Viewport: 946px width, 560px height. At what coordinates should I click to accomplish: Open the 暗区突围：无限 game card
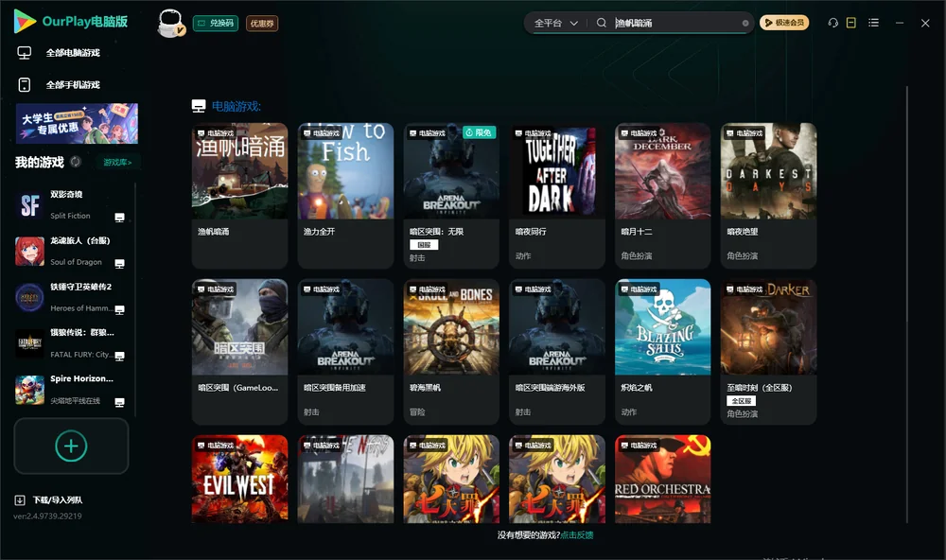click(x=451, y=196)
